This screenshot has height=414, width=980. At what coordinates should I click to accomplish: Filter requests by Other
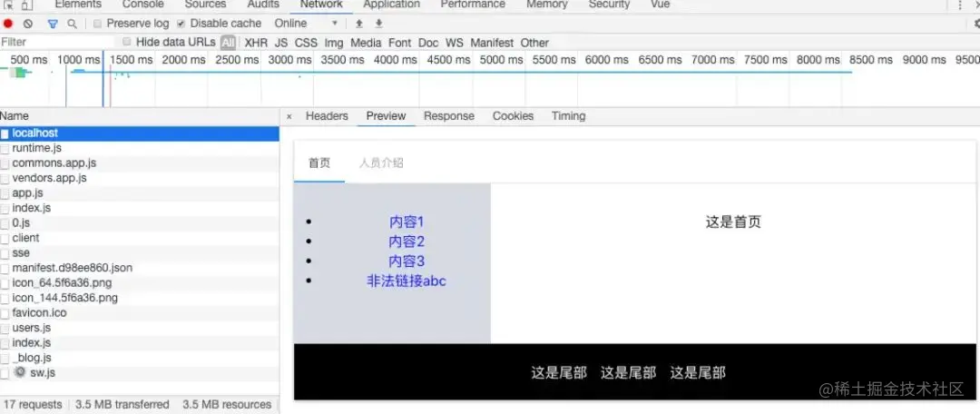(x=534, y=43)
